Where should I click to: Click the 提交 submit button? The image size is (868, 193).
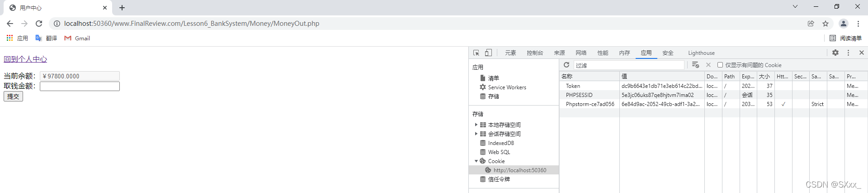pos(13,96)
